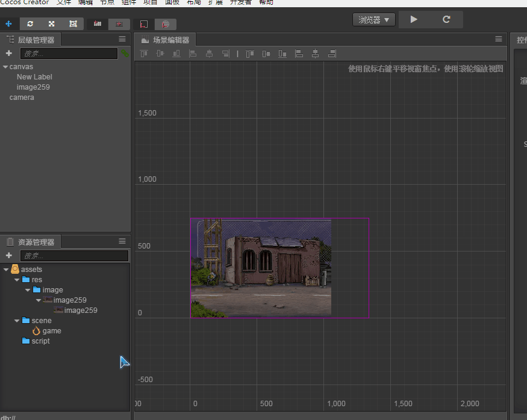Select the Scale transform tool
Viewport: 527px width, 420px height.
(52, 24)
